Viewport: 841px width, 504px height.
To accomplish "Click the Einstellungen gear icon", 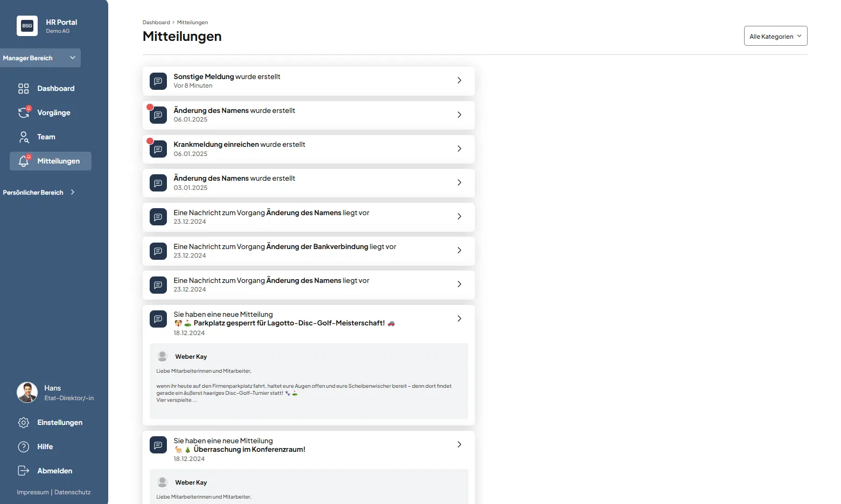I will [x=24, y=423].
